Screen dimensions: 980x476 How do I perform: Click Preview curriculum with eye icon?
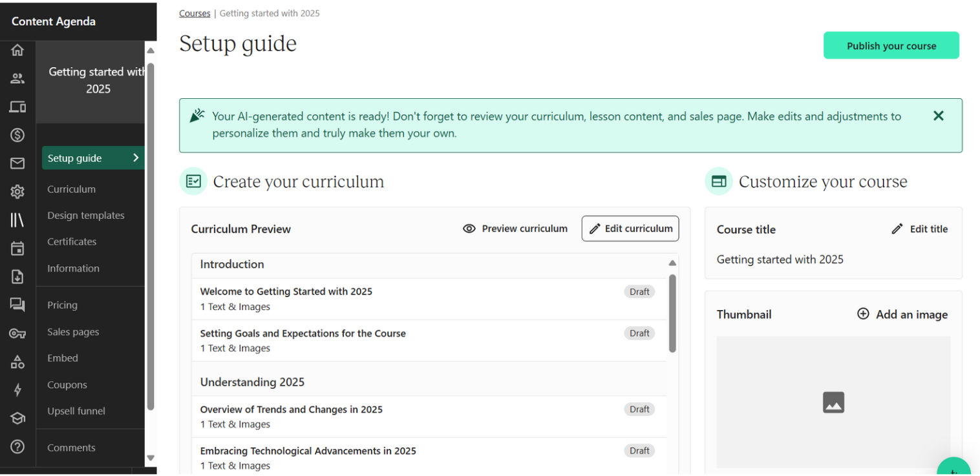pyautogui.click(x=515, y=229)
